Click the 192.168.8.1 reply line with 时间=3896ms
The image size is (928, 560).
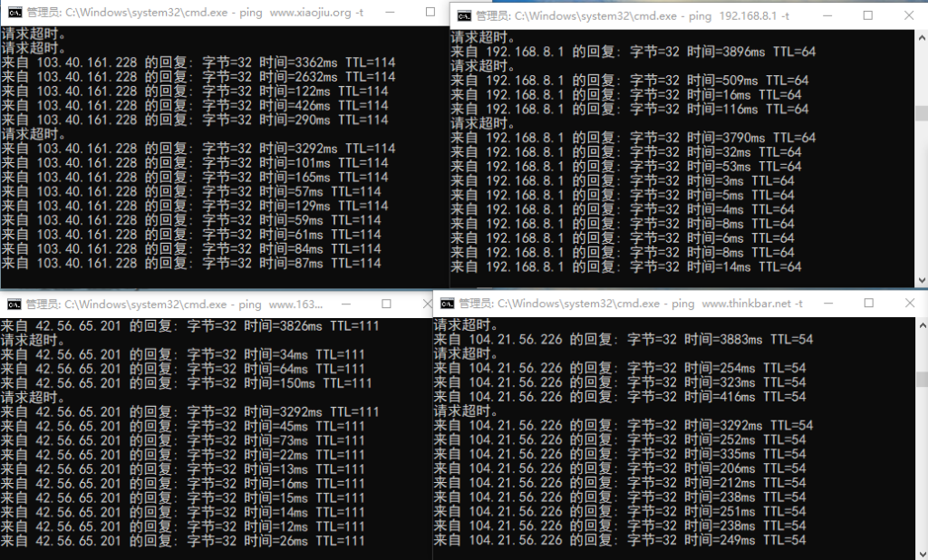[633, 52]
